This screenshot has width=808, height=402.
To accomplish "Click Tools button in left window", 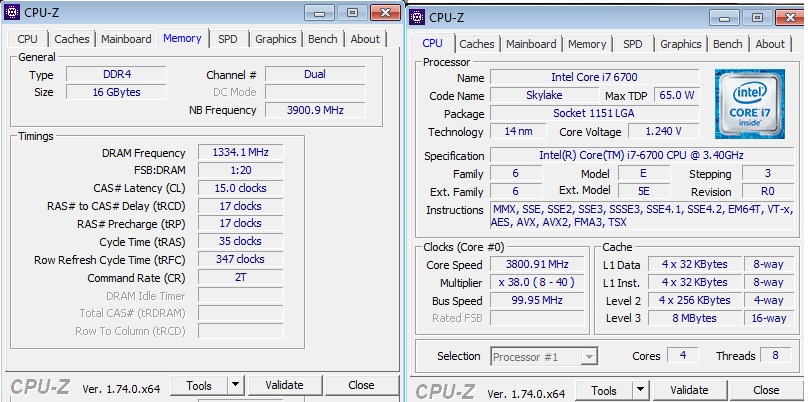I will [x=199, y=386].
